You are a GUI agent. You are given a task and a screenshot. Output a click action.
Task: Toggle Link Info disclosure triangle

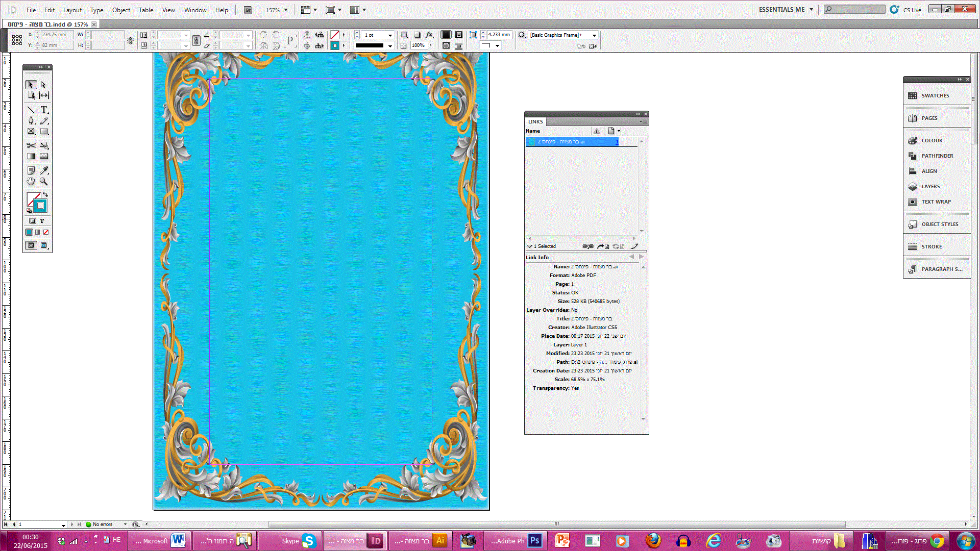(529, 246)
